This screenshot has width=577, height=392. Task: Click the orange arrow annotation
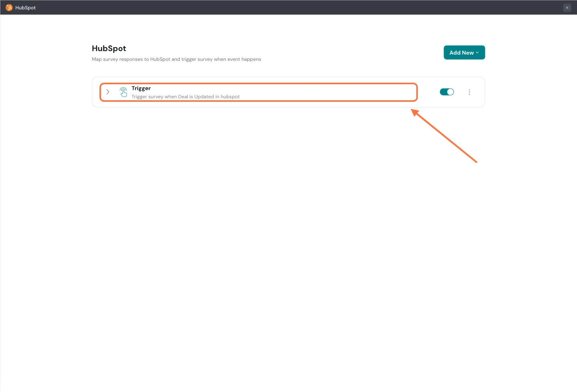pos(445,136)
